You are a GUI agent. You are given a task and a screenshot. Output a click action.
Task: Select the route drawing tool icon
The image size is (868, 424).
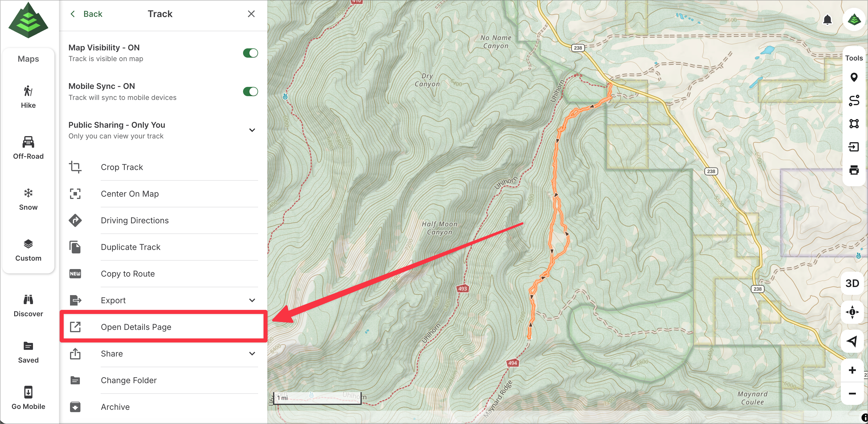(854, 100)
